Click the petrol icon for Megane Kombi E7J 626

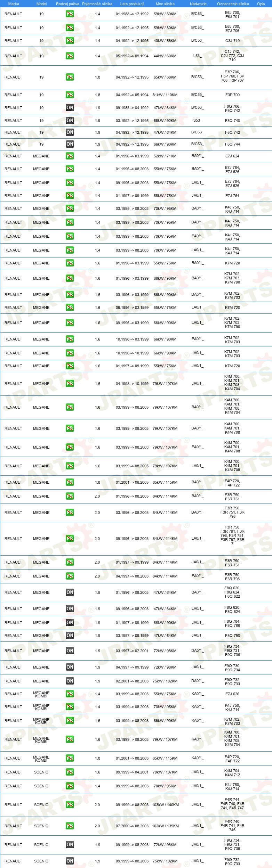[70, 694]
